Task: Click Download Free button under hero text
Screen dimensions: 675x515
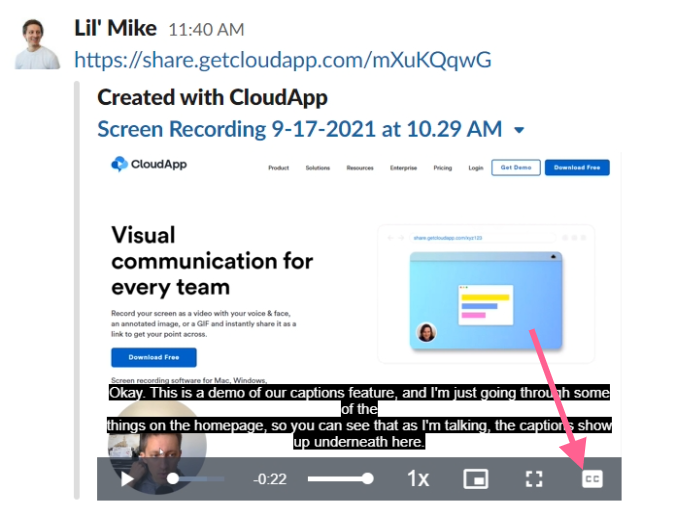Action: coord(154,357)
